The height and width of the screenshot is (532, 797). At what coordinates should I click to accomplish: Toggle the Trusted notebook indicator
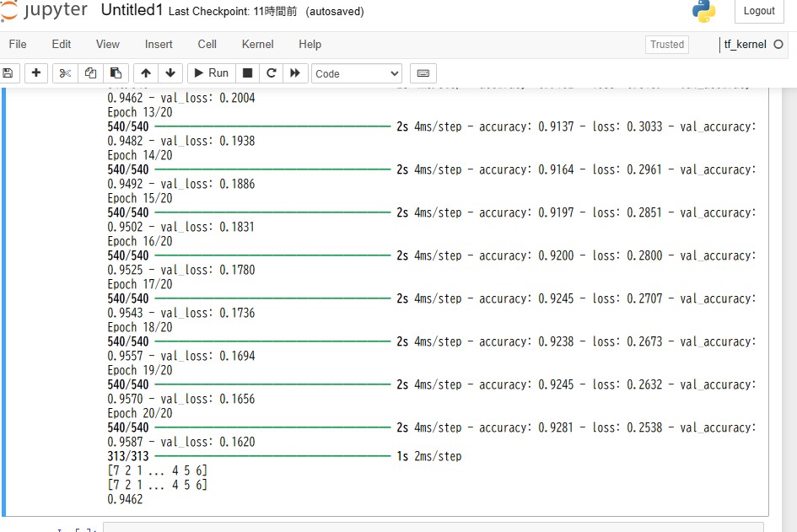667,45
